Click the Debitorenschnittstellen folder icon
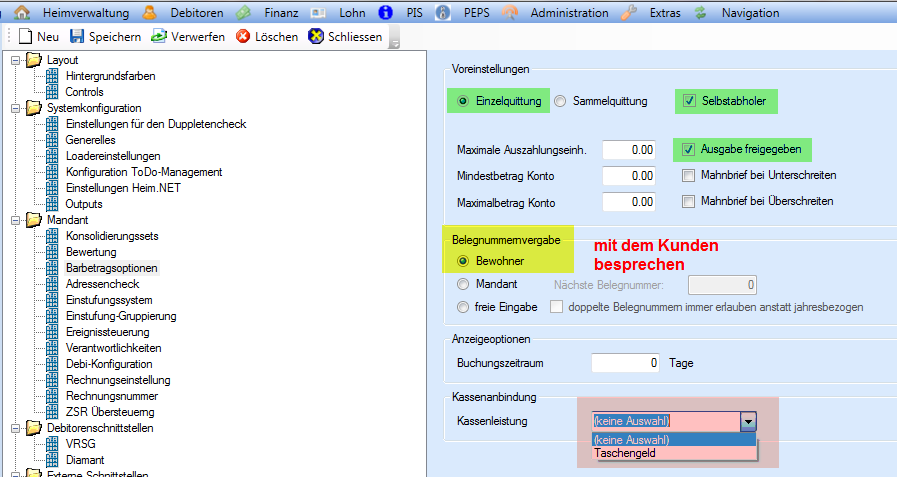 34,428
